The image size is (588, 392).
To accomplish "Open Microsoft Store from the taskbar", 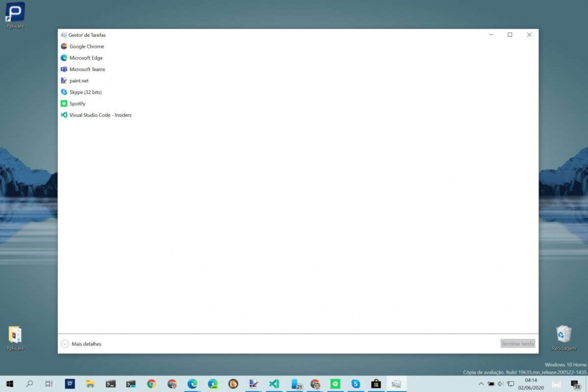I will pos(376,384).
